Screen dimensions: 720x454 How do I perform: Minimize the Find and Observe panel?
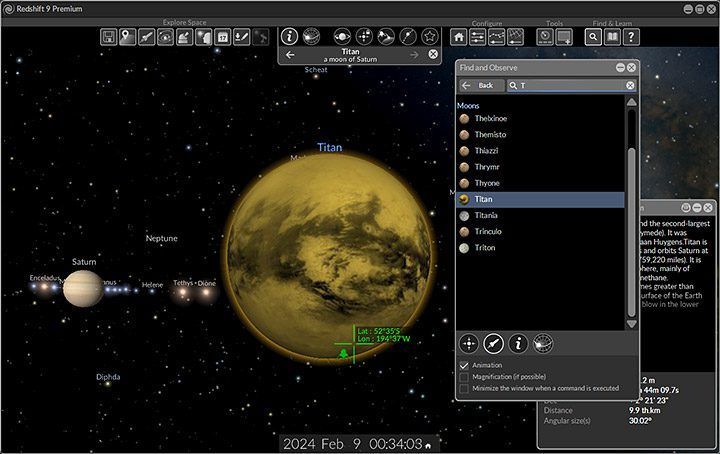(620, 68)
